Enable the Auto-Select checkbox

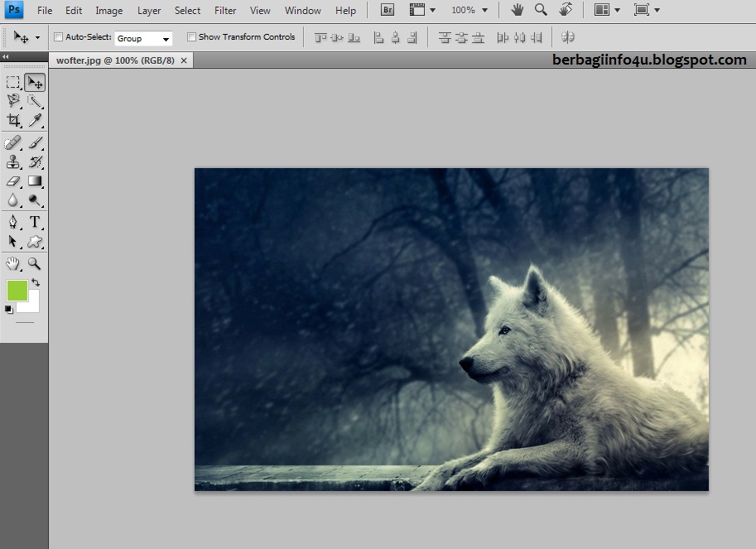pos(58,37)
